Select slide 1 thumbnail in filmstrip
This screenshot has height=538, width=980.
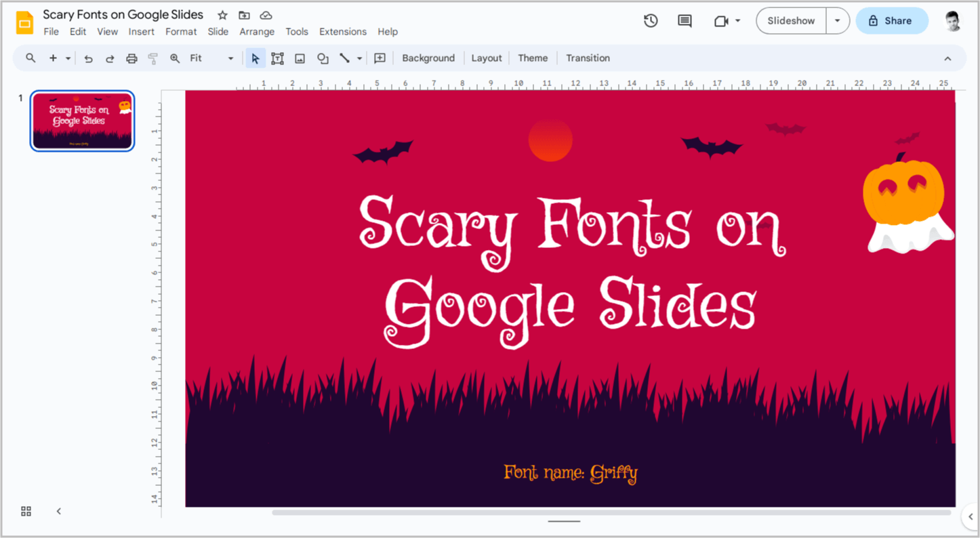pyautogui.click(x=82, y=121)
